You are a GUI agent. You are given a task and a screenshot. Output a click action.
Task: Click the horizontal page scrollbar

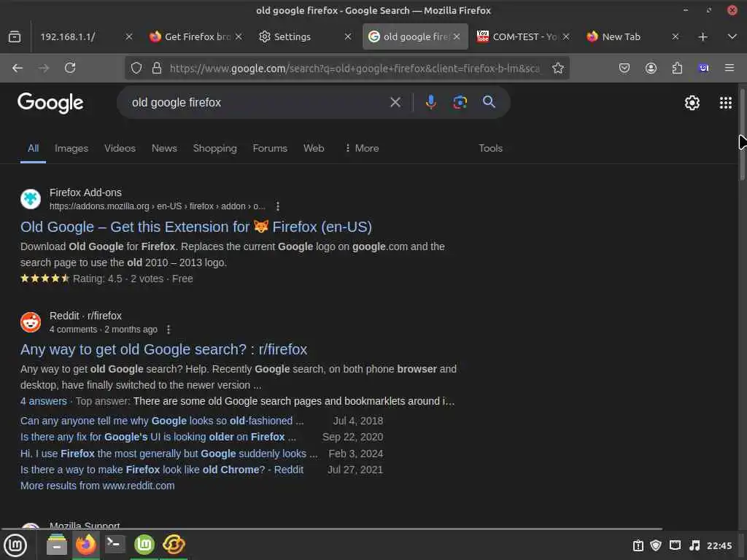[332, 529]
